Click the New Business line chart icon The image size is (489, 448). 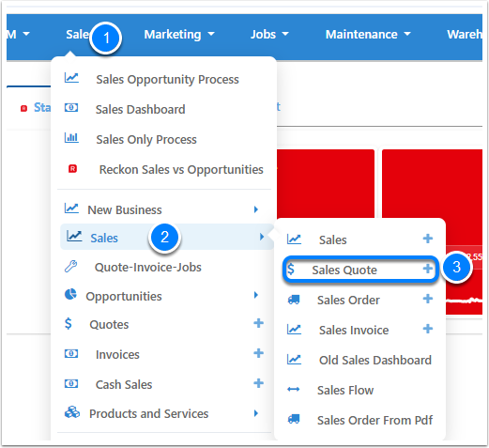tap(71, 209)
